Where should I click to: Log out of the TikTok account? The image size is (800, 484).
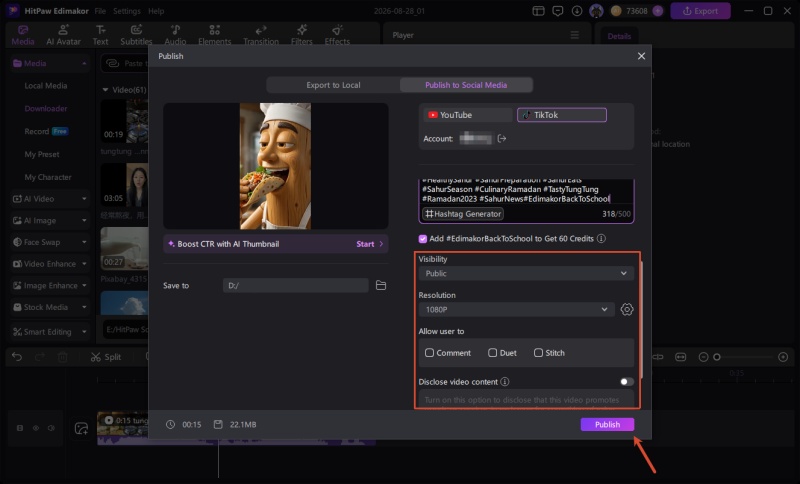click(x=502, y=138)
